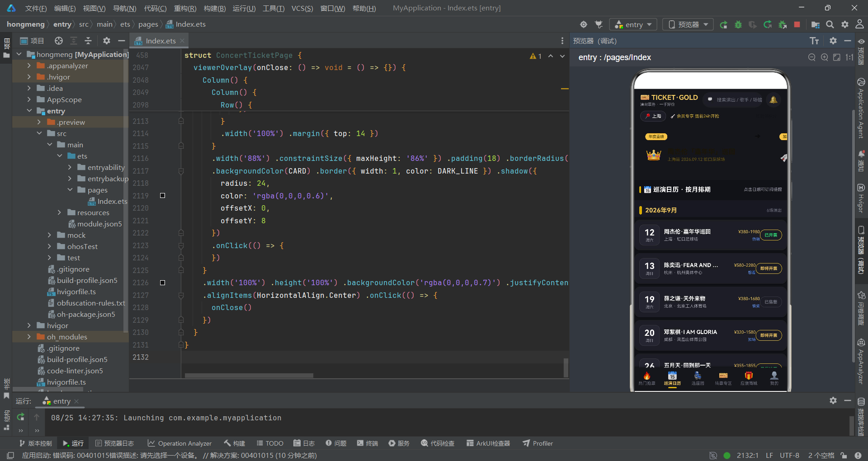
Task: Open the Operation Analyzer tool tab
Action: tap(179, 443)
